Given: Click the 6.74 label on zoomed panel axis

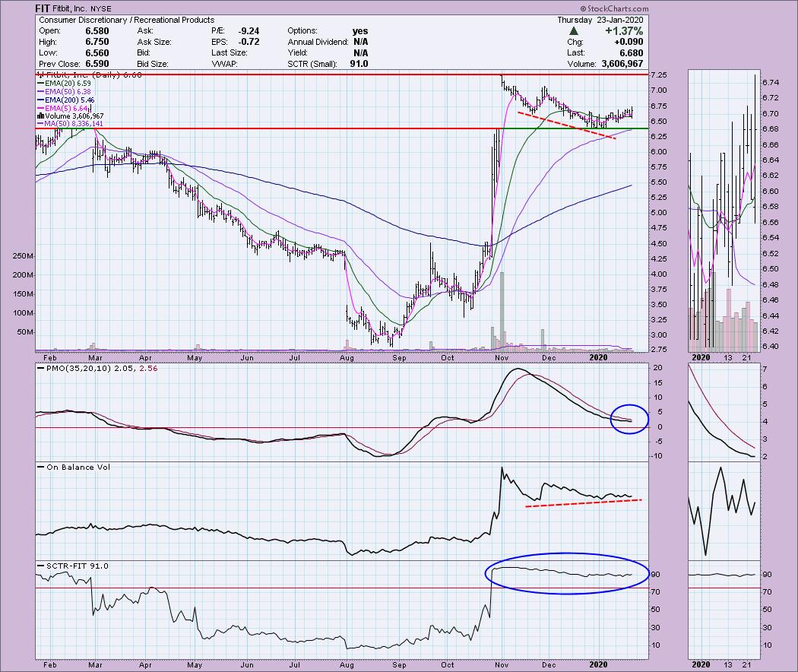Looking at the screenshot, I should (771, 82).
